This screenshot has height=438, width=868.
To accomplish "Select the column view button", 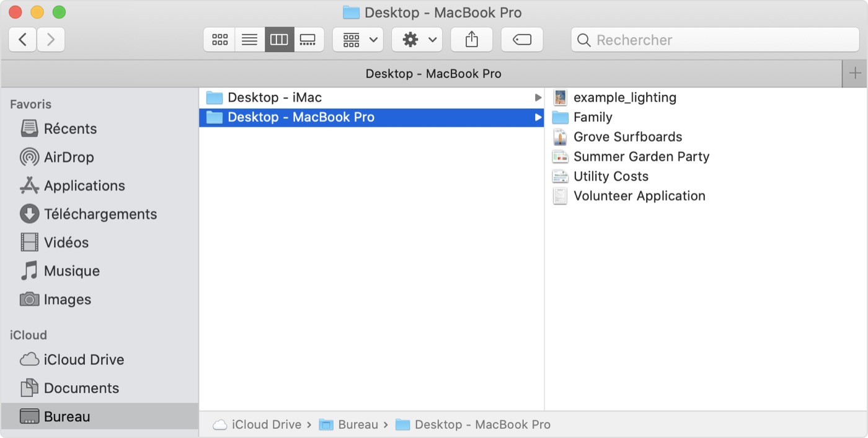I will pos(279,40).
